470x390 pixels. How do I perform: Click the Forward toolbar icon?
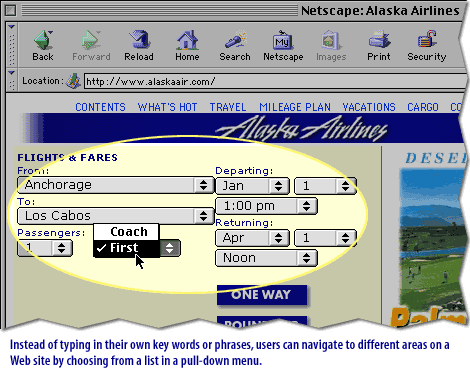(91, 45)
